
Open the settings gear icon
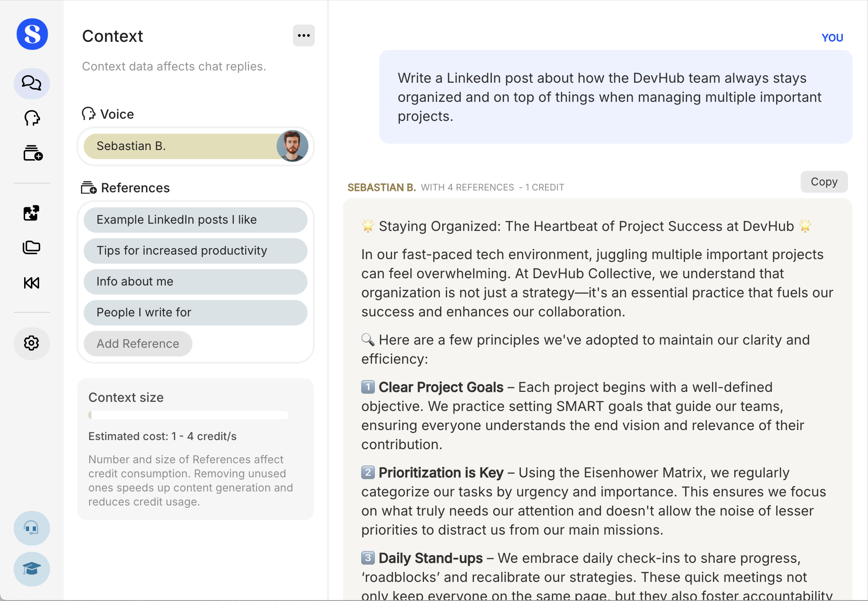pos(31,343)
